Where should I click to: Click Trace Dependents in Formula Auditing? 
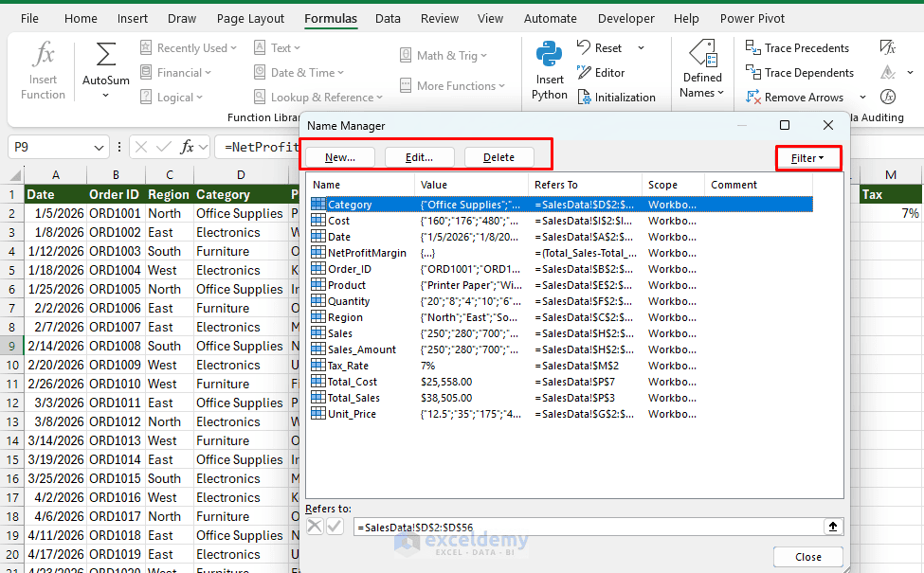800,72
